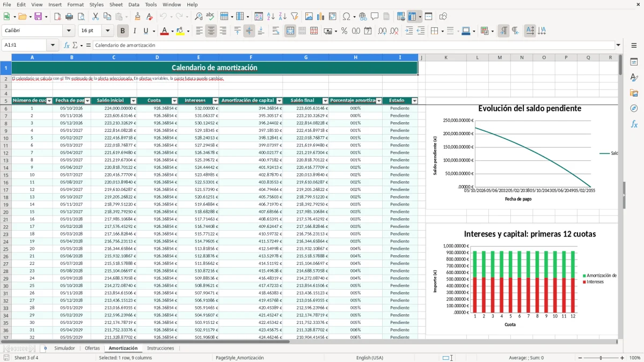Open the Font Name dropdown
This screenshot has width=644, height=362.
click(69, 31)
